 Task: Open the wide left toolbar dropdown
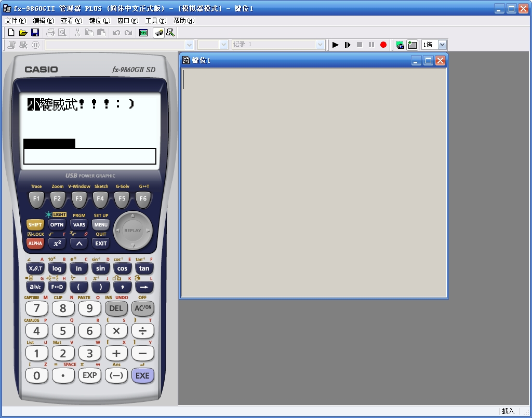pyautogui.click(x=189, y=45)
